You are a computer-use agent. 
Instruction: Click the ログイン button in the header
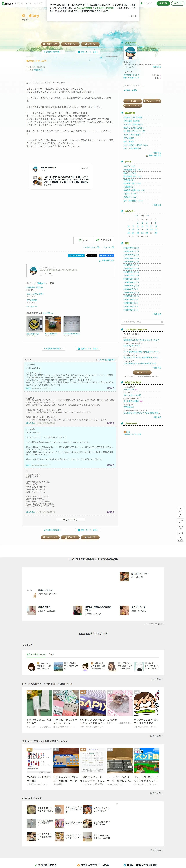pyautogui.click(x=178, y=3)
